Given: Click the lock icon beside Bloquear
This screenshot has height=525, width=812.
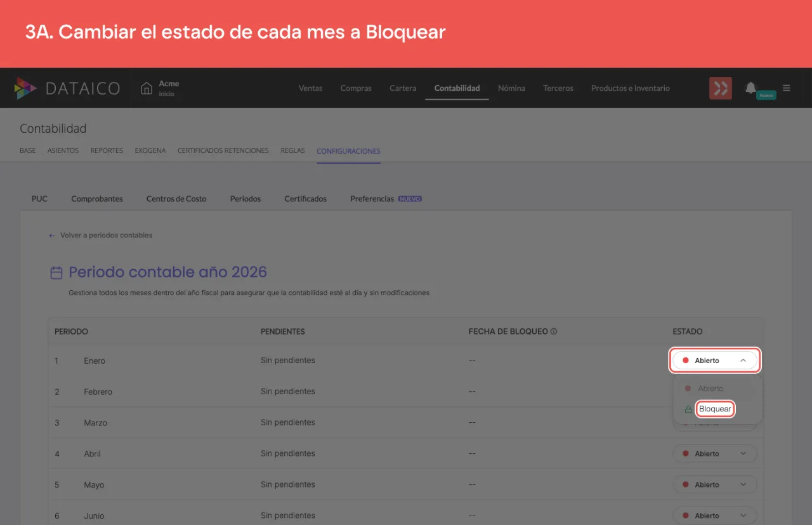Looking at the screenshot, I should (688, 409).
